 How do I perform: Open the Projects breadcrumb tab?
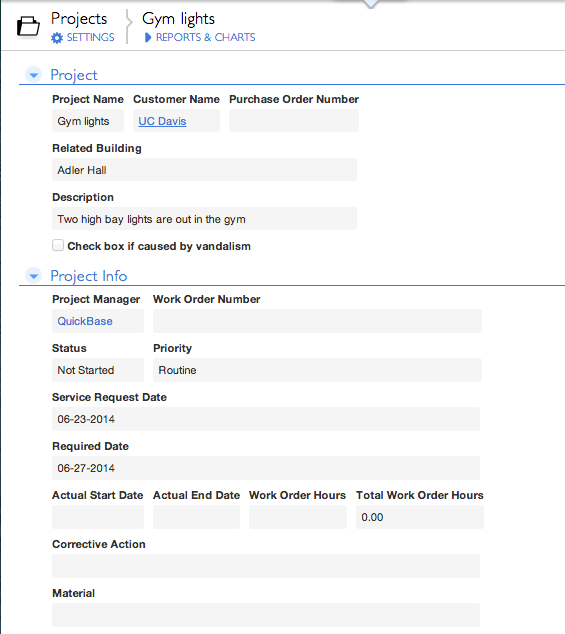click(x=79, y=19)
